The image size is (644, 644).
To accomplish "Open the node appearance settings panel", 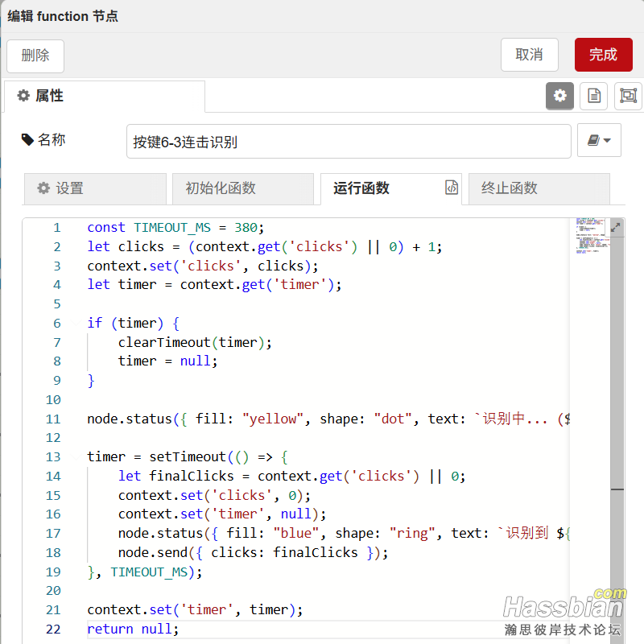I will coord(628,96).
